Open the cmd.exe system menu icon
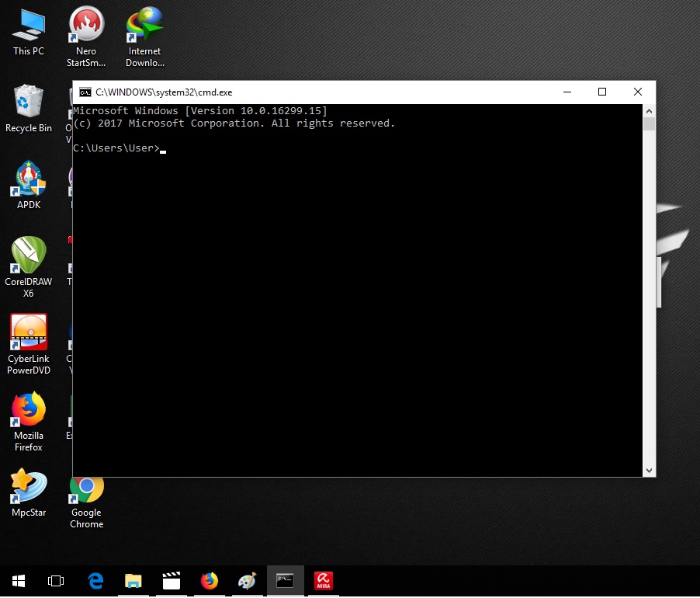The width and height of the screenshot is (700, 598). coord(85,92)
